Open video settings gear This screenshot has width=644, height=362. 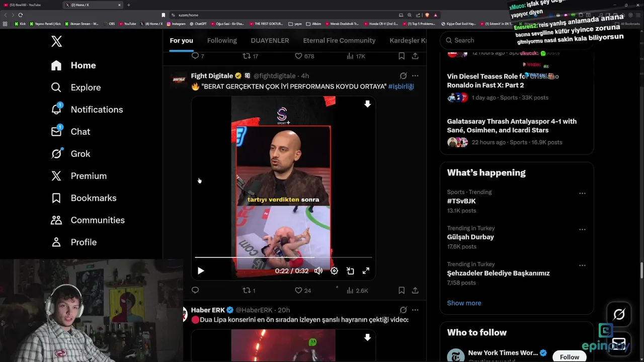click(x=334, y=271)
